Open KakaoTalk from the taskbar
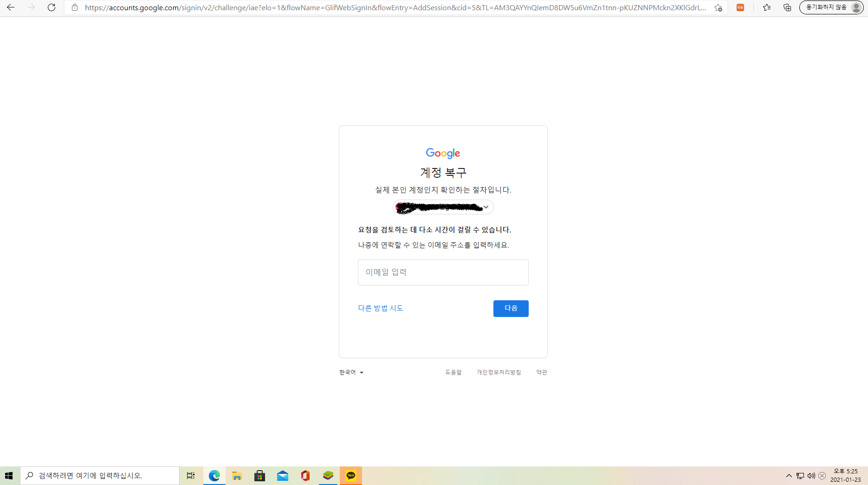 350,475
